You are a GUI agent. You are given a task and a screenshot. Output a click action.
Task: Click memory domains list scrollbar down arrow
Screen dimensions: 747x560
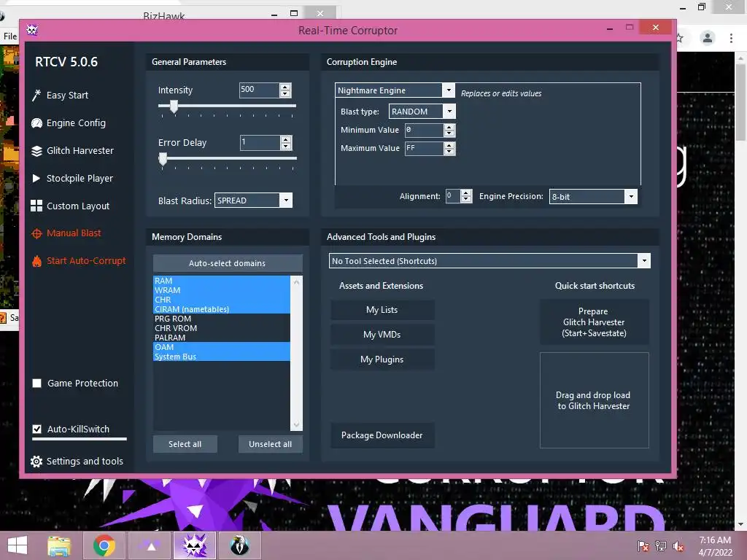coord(296,425)
